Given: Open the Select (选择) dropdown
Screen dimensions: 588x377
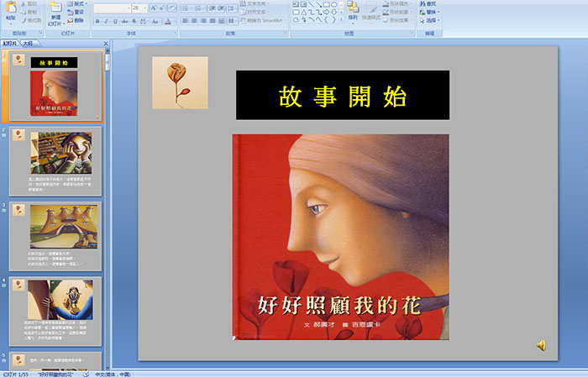Looking at the screenshot, I should coord(429,20).
